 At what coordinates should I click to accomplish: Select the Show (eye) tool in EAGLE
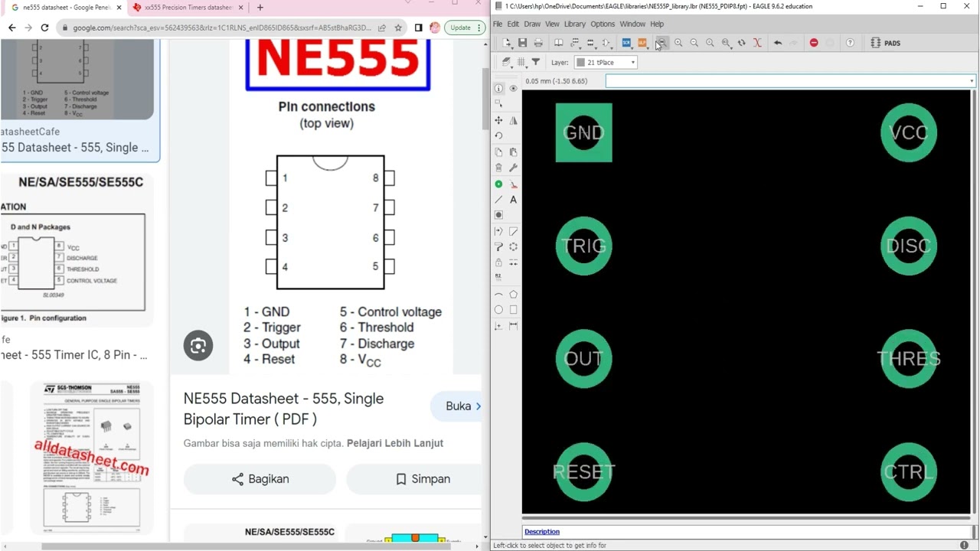(513, 88)
